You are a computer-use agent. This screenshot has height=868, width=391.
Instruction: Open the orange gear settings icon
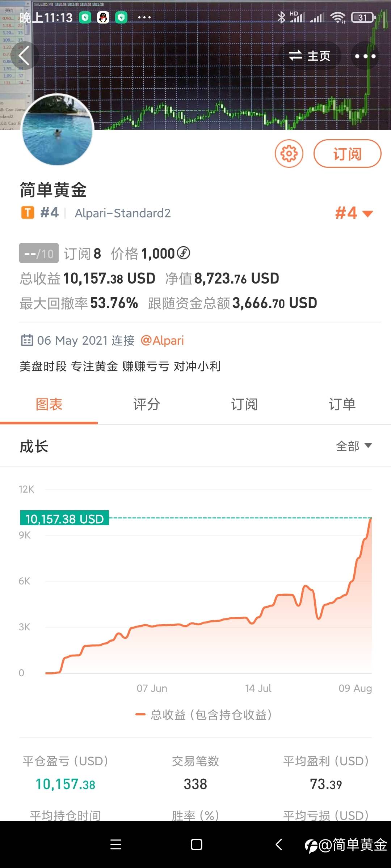coord(289,154)
